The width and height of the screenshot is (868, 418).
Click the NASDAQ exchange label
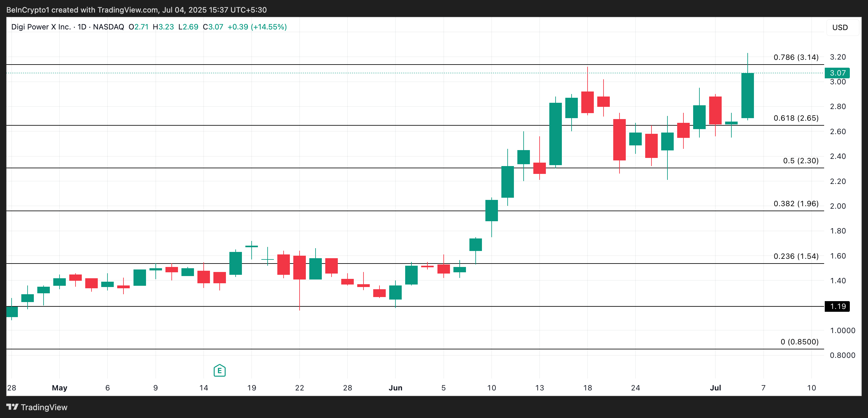point(108,27)
